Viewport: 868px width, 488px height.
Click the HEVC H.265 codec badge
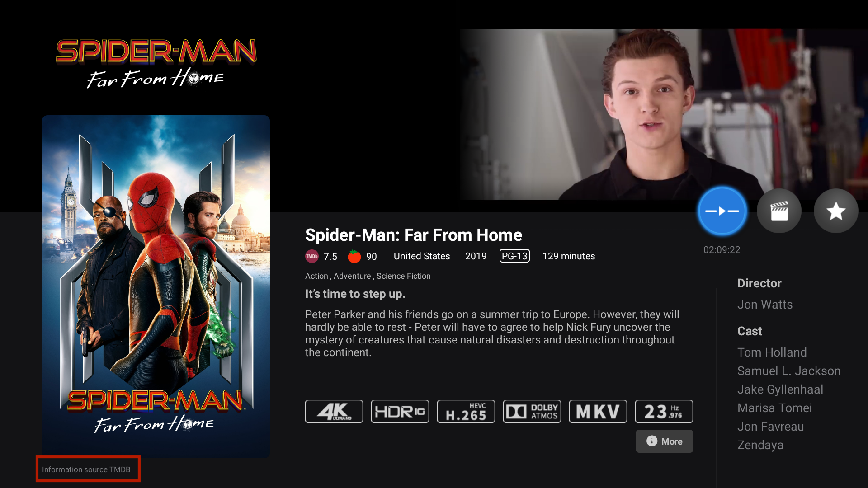[x=466, y=411]
